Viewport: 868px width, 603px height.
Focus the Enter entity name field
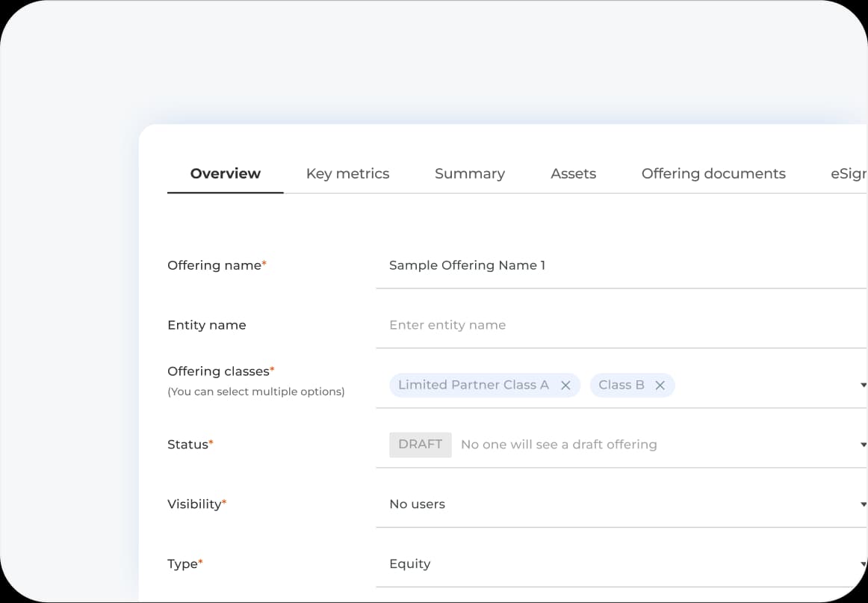(620, 325)
